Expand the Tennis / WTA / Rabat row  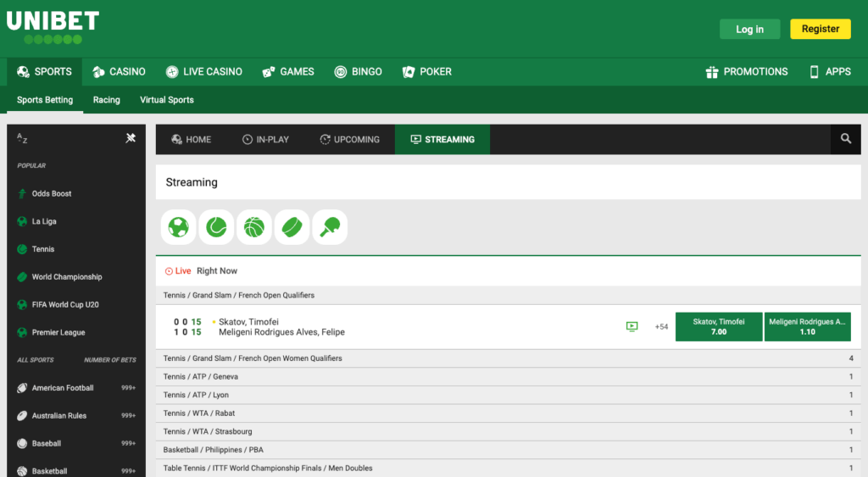[x=509, y=413]
